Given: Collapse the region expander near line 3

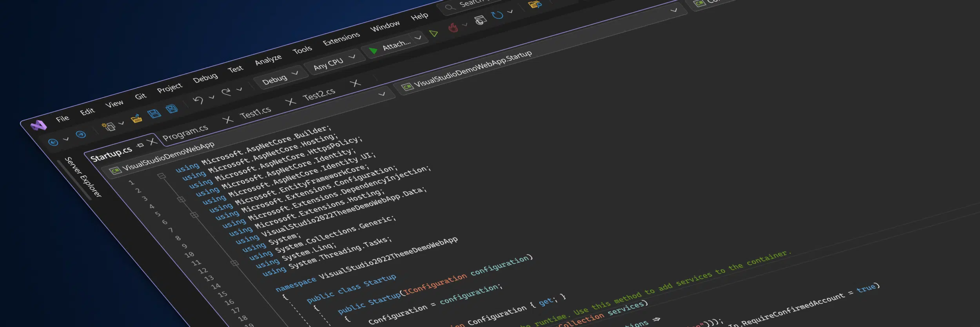Looking at the screenshot, I should (x=181, y=199).
